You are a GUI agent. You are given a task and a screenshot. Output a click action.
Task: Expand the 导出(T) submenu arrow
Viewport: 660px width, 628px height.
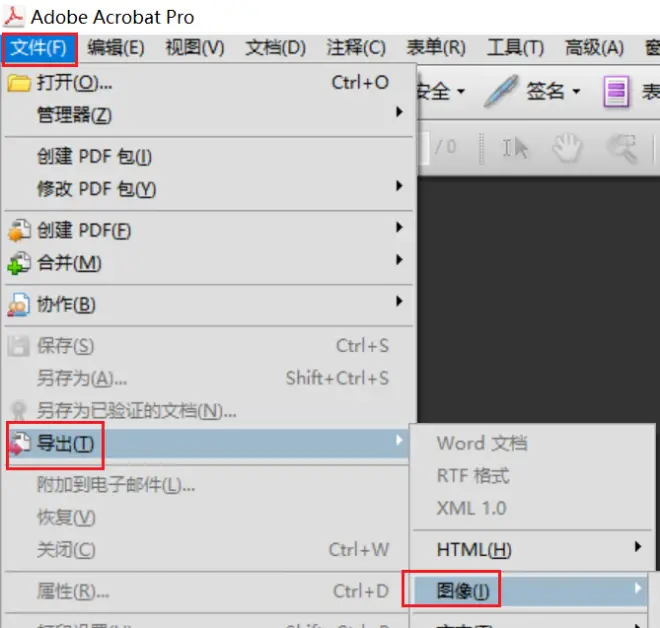[399, 440]
